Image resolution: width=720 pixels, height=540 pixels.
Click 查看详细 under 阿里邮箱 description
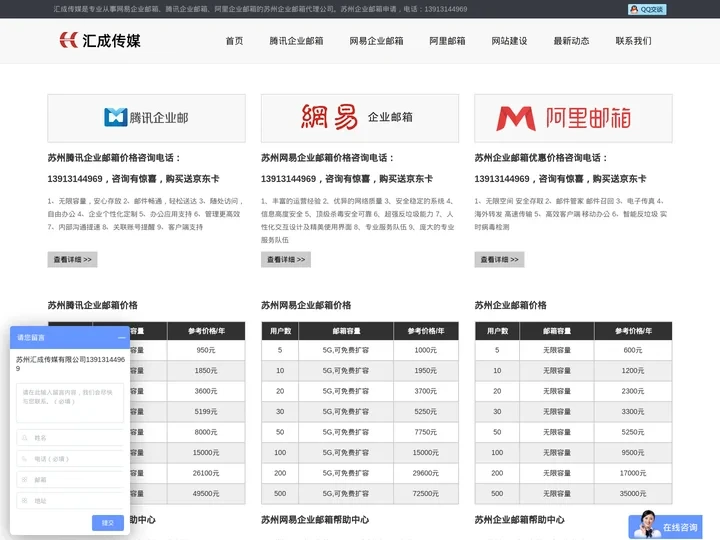click(500, 259)
